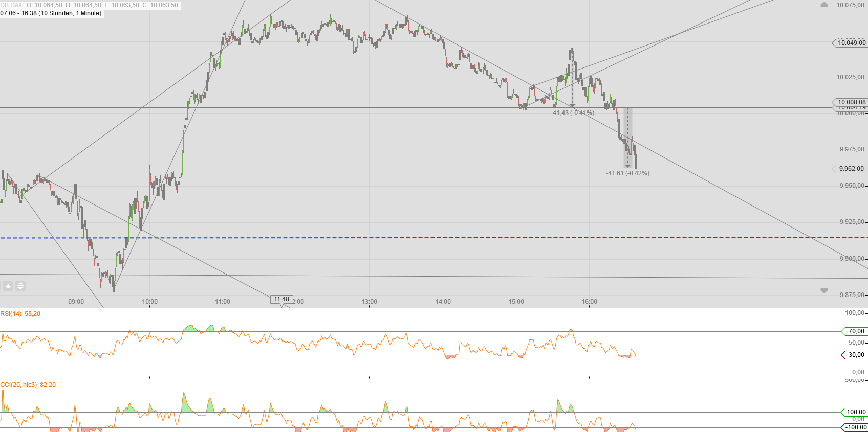Click the 10.025,00 price axis label

click(850, 77)
